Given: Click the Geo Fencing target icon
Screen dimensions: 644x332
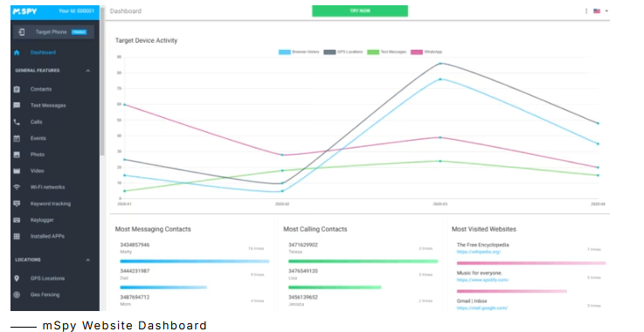Looking at the screenshot, I should coord(17,294).
